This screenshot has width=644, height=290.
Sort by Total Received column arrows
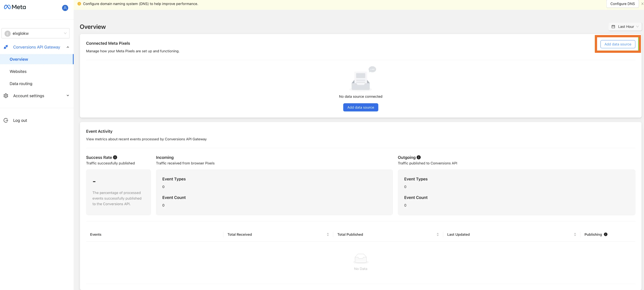click(x=328, y=234)
